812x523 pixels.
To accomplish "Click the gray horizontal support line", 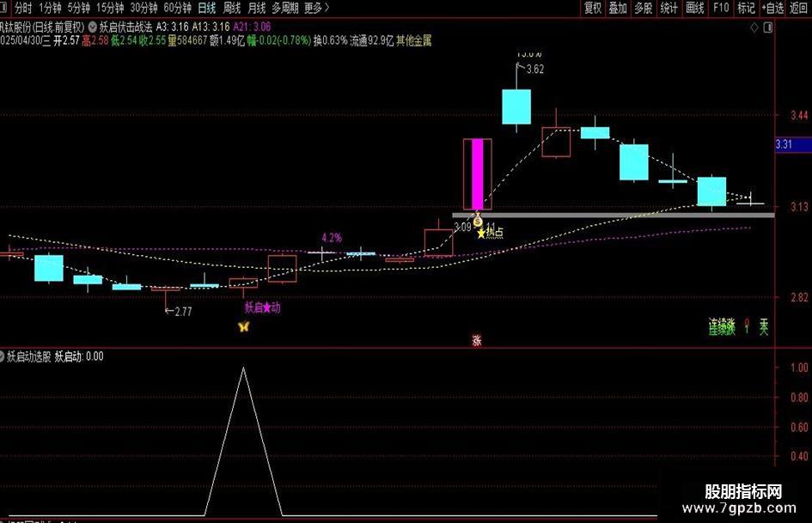I will [x=614, y=215].
